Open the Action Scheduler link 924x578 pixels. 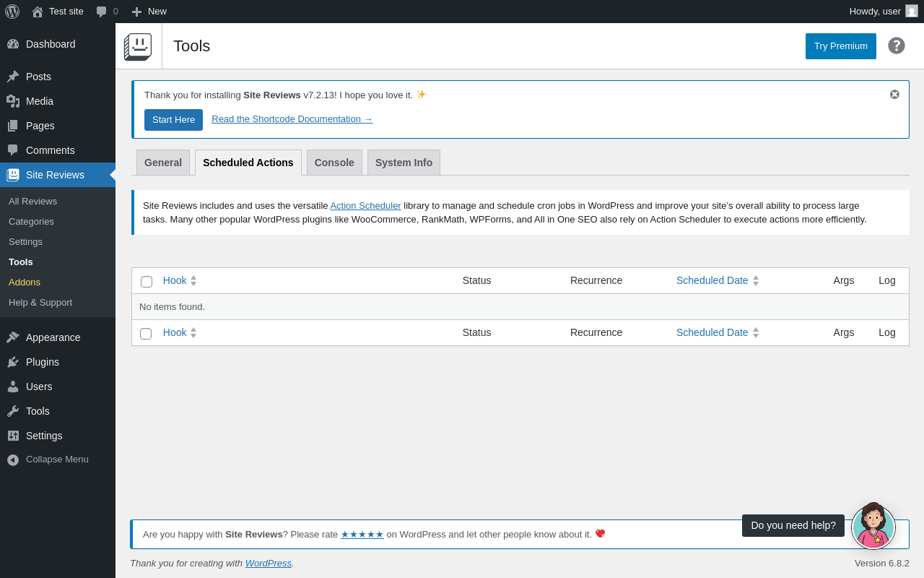pos(365,205)
